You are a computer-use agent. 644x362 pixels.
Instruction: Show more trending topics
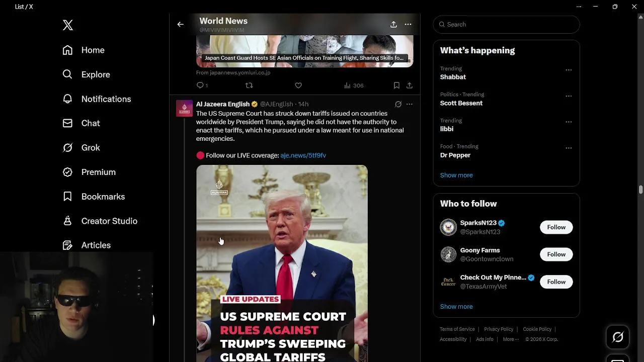456,175
